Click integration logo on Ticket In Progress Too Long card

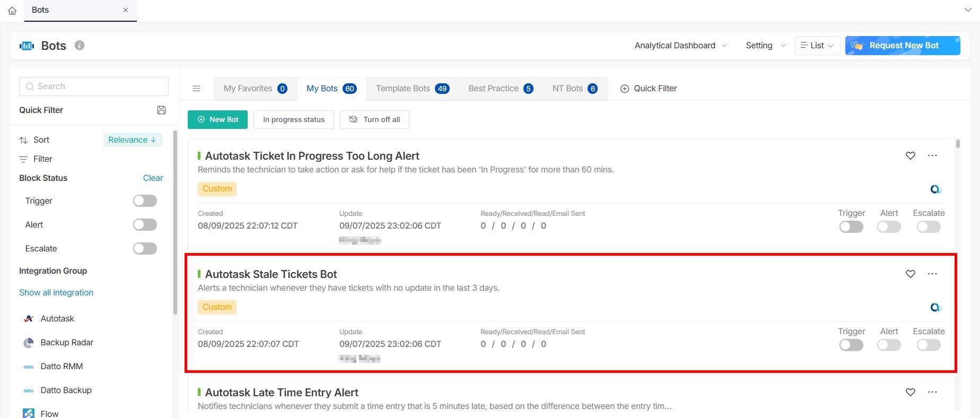coord(936,189)
